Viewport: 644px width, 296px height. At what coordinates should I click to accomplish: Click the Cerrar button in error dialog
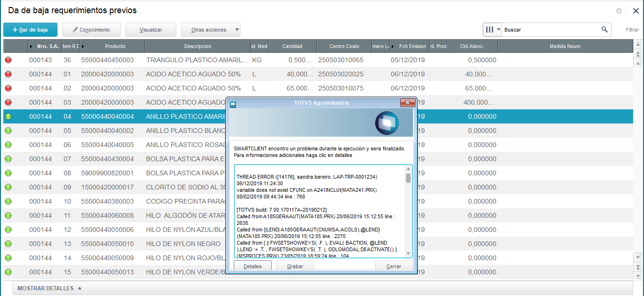pos(394,266)
